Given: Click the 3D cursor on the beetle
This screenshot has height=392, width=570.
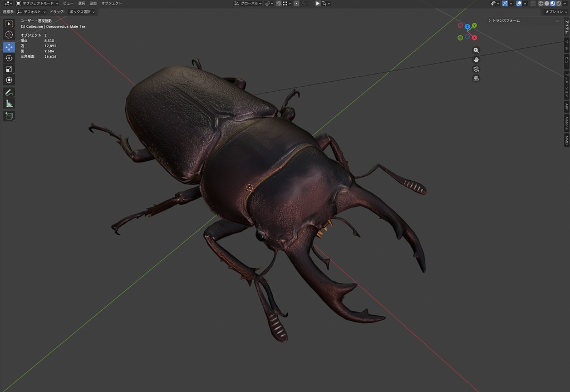Looking at the screenshot, I should click(x=249, y=187).
